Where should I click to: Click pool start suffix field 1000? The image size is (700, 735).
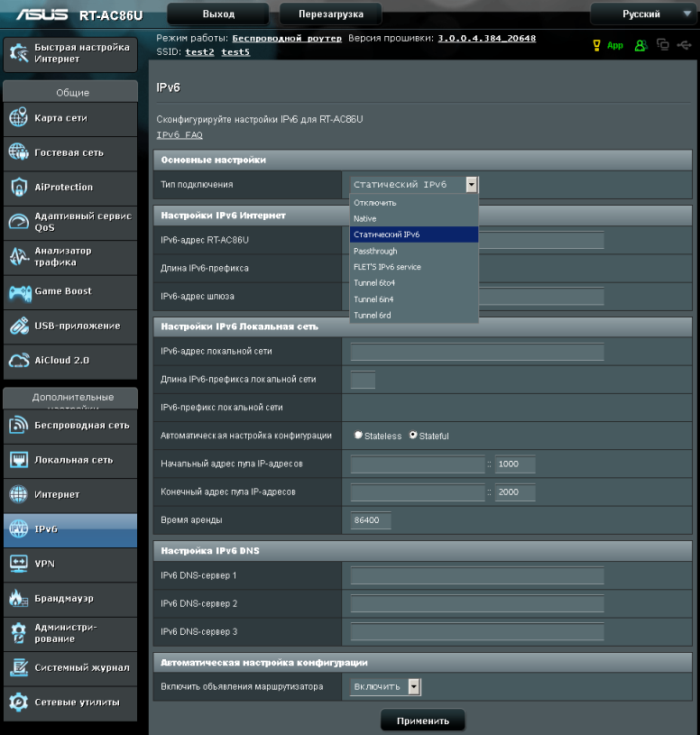click(515, 464)
